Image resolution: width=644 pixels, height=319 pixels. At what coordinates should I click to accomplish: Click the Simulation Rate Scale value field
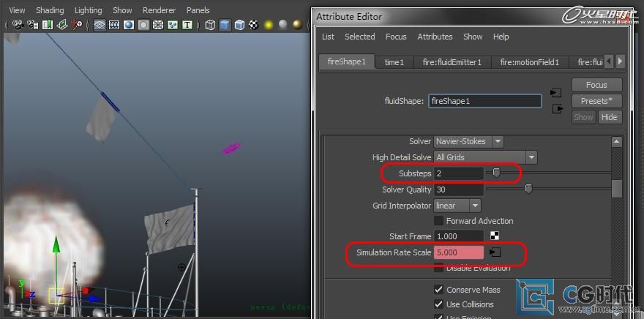click(458, 252)
